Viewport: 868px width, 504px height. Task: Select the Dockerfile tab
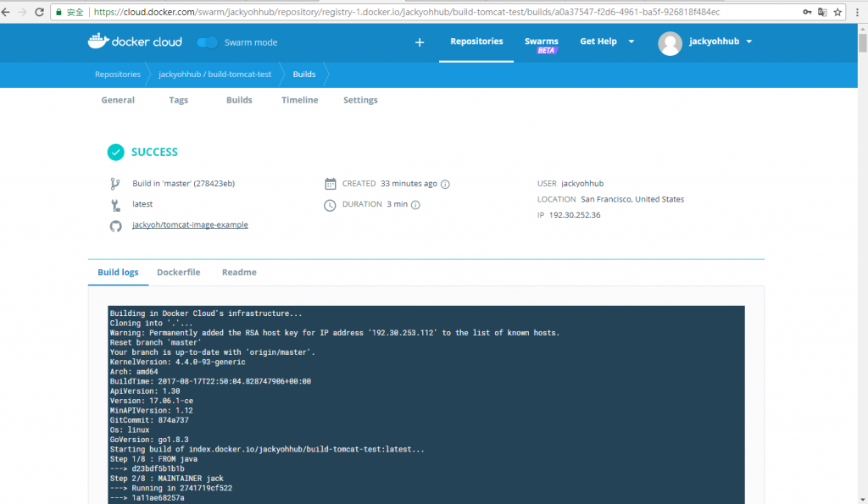coord(178,272)
